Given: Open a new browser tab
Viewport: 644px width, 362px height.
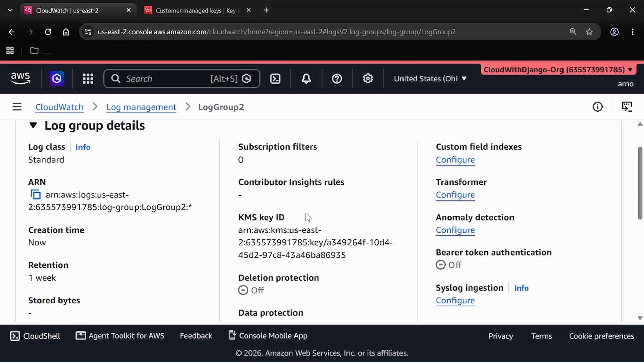Looking at the screenshot, I should [267, 10].
